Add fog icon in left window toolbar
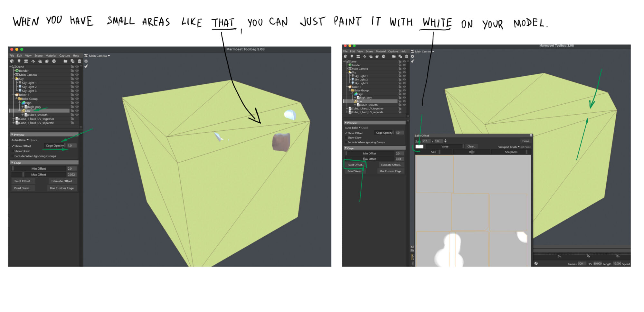644x312 pixels. [x=40, y=61]
